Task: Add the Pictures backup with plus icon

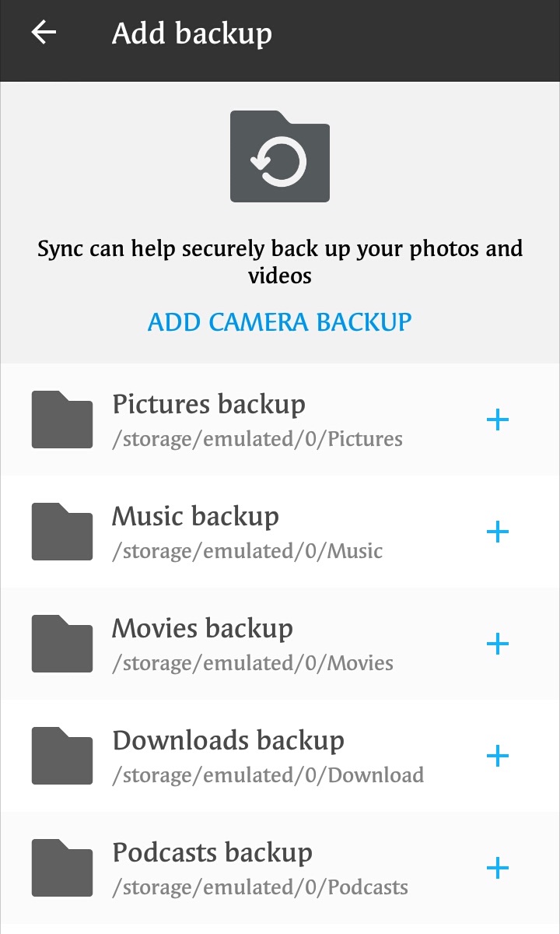Action: [497, 420]
